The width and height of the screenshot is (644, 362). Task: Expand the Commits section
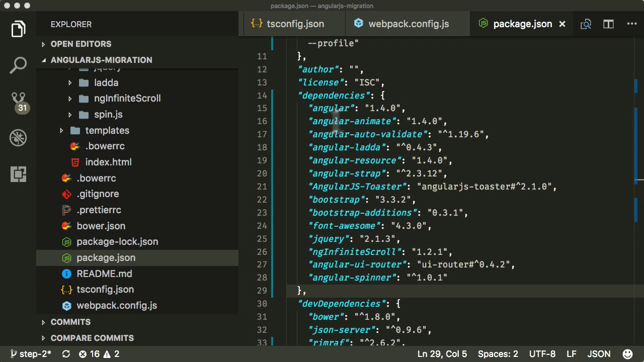pyautogui.click(x=70, y=322)
